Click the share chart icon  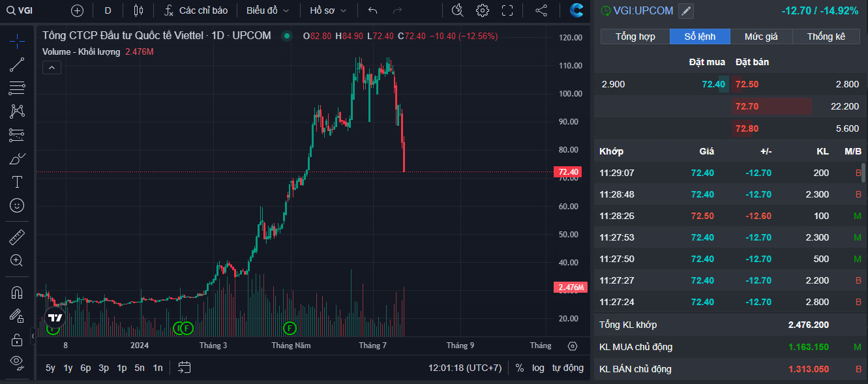[541, 10]
